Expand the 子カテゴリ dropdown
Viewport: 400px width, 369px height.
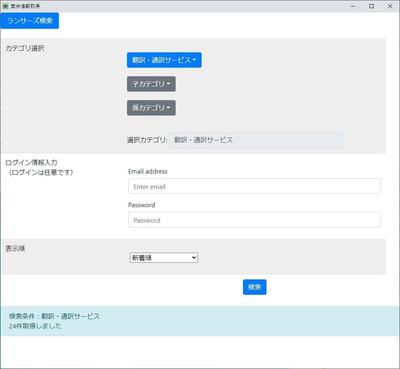[151, 84]
